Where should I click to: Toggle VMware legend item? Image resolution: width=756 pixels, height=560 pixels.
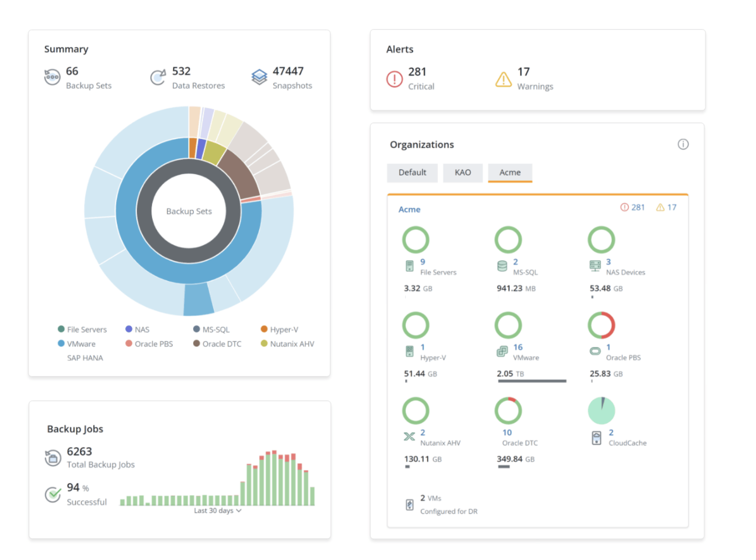tap(77, 344)
